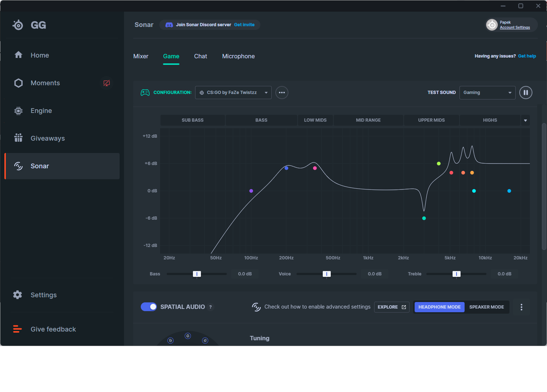Open the CS:GO by FaZe Twistzz configuration dropdown

(x=233, y=93)
